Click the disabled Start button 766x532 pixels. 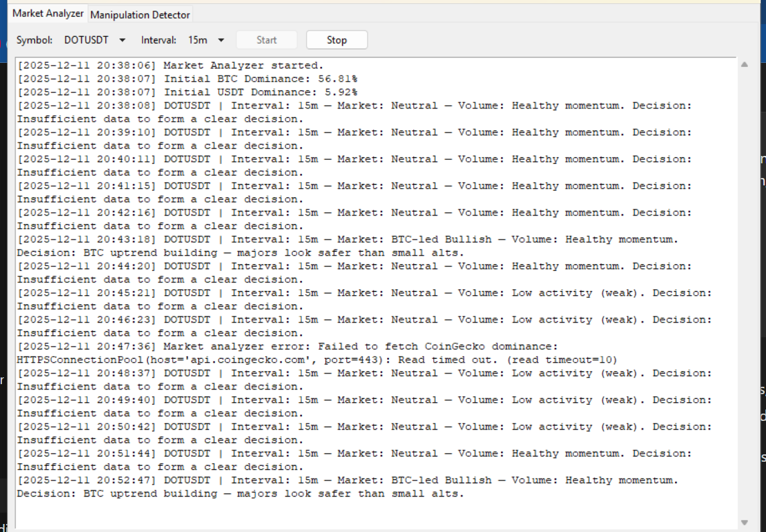tap(266, 39)
